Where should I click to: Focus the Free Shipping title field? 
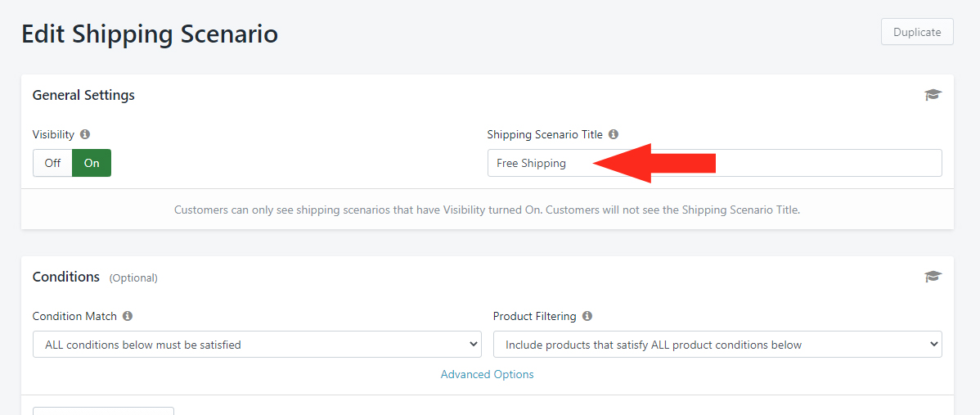[x=714, y=163]
